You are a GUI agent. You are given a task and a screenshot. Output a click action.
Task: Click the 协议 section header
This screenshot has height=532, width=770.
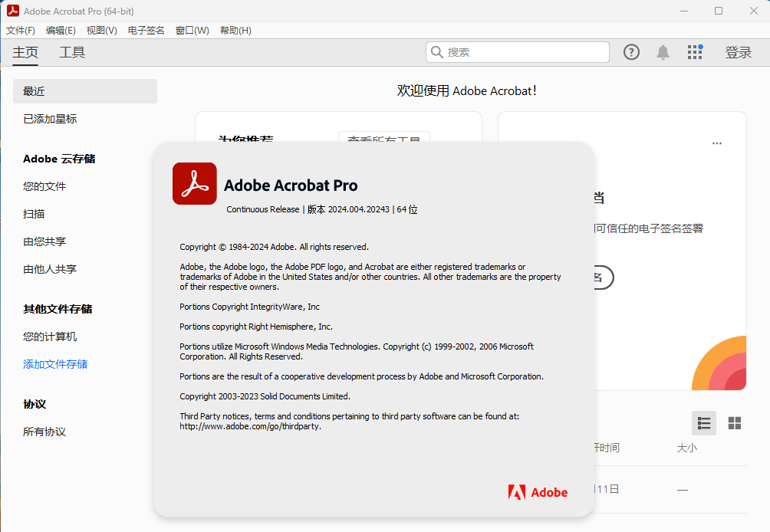click(x=35, y=405)
